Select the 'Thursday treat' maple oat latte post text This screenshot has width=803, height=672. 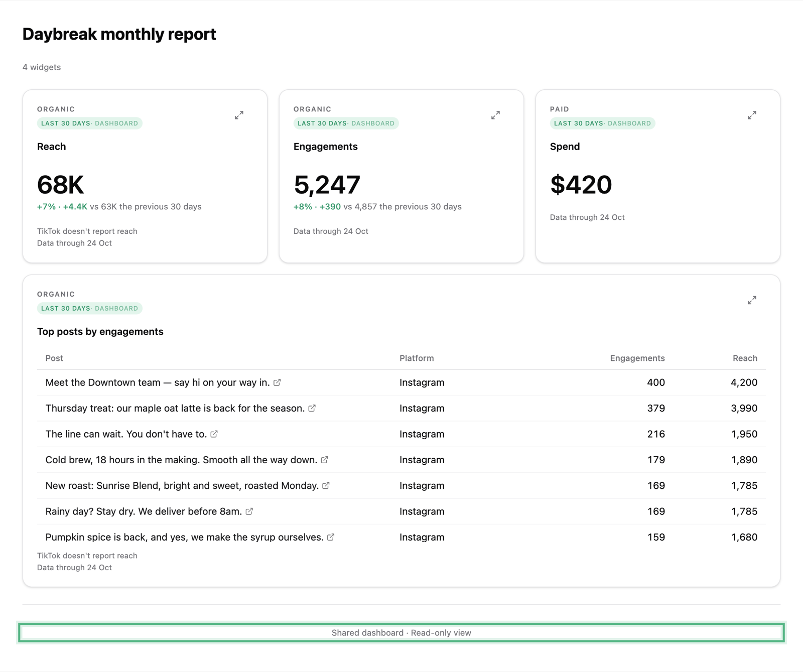(x=175, y=408)
